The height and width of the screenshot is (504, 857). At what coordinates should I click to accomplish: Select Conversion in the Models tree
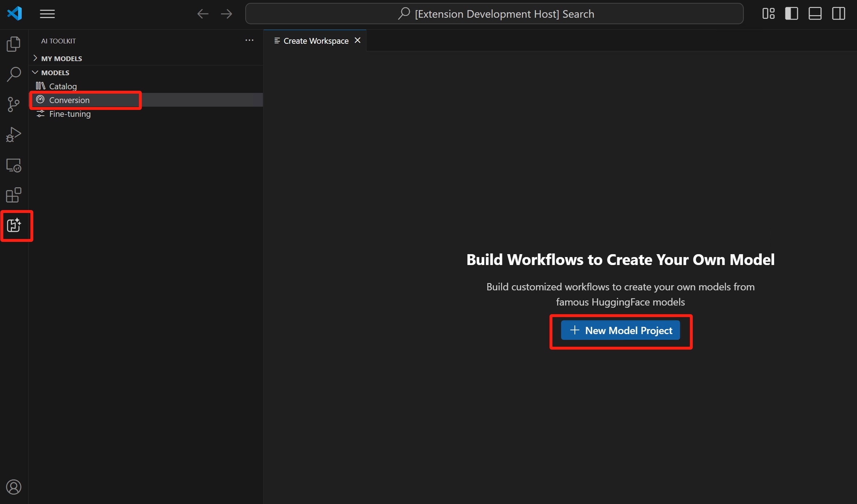[x=69, y=100]
